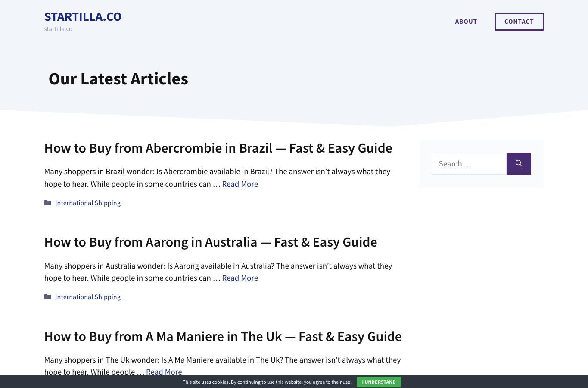Click the Abercrombie article excerpt text
This screenshot has height=388, width=588.
(x=217, y=178)
